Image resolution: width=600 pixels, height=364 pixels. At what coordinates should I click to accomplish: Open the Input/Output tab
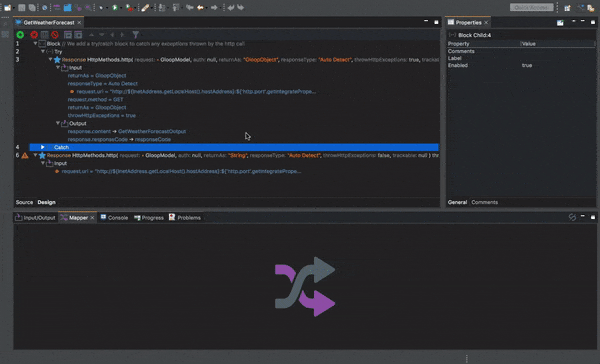[35, 217]
